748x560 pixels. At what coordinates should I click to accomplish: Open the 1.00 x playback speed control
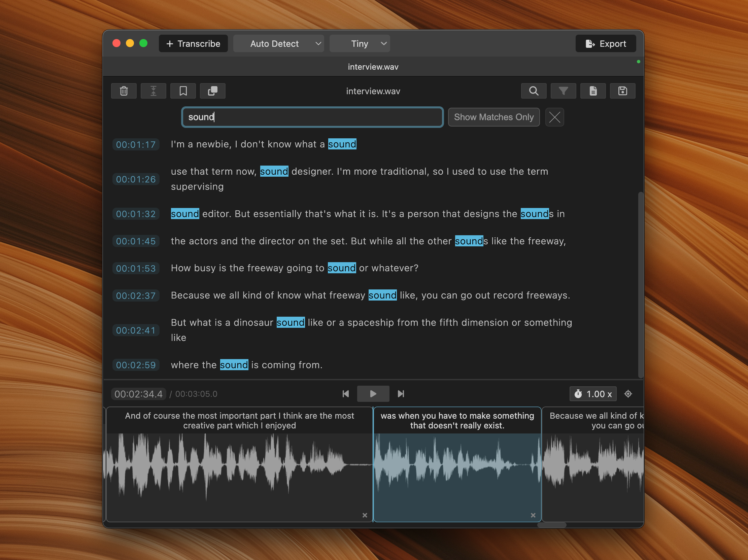pyautogui.click(x=593, y=394)
